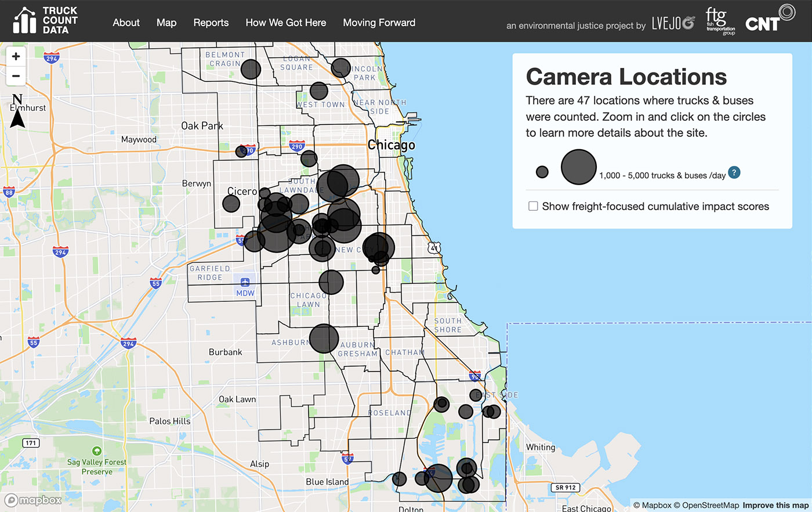Open the About menu item
The width and height of the screenshot is (812, 512).
point(126,23)
